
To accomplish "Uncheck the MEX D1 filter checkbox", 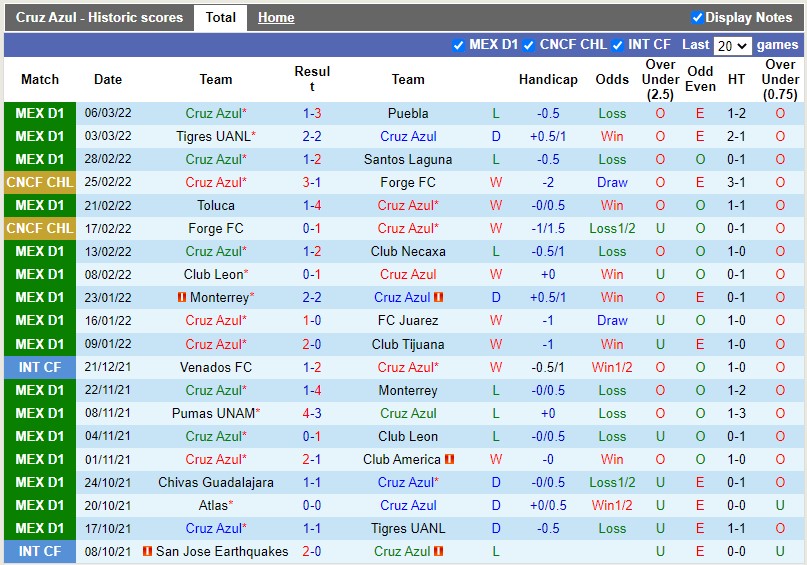I will [x=458, y=45].
